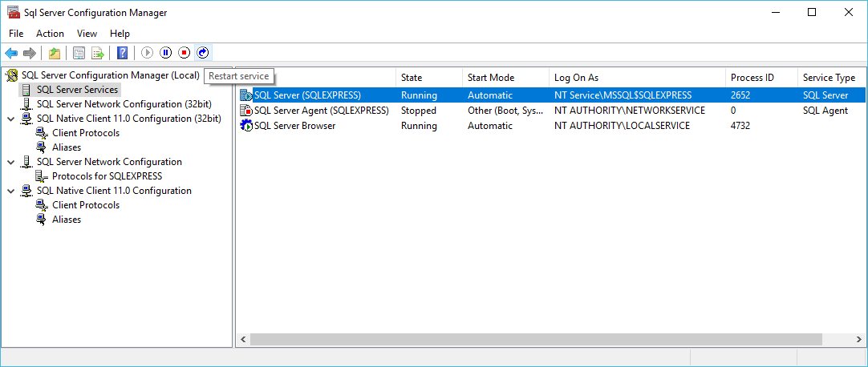
Task: Click the SQL Agent service type cell
Action: pyautogui.click(x=825, y=111)
